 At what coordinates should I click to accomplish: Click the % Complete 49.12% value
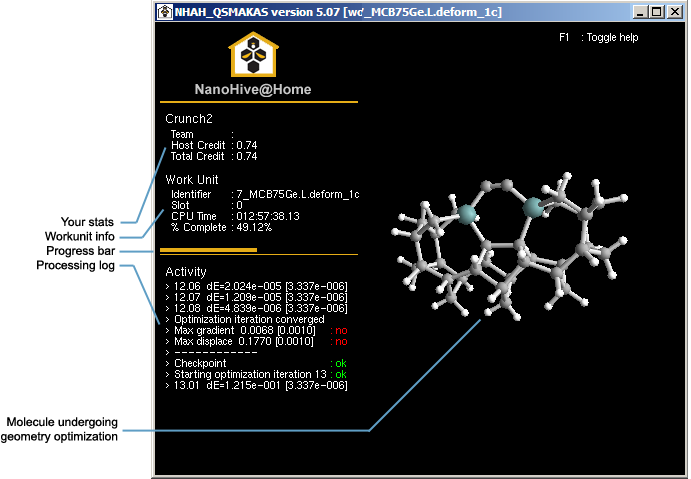coord(254,227)
